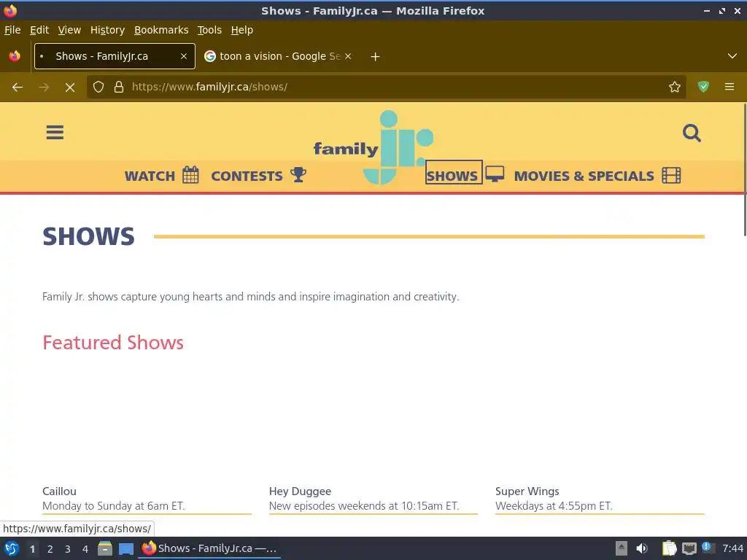Open the Tools menu
Image resolution: width=747 pixels, height=560 pixels.
[x=209, y=30]
